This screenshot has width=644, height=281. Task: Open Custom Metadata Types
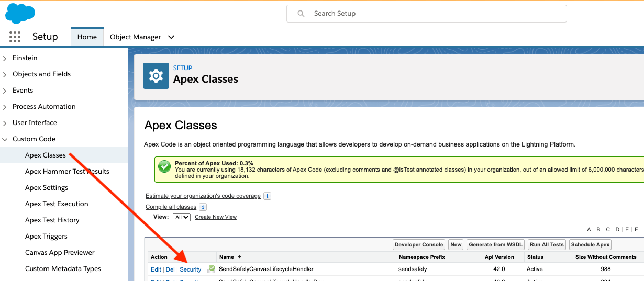63,268
